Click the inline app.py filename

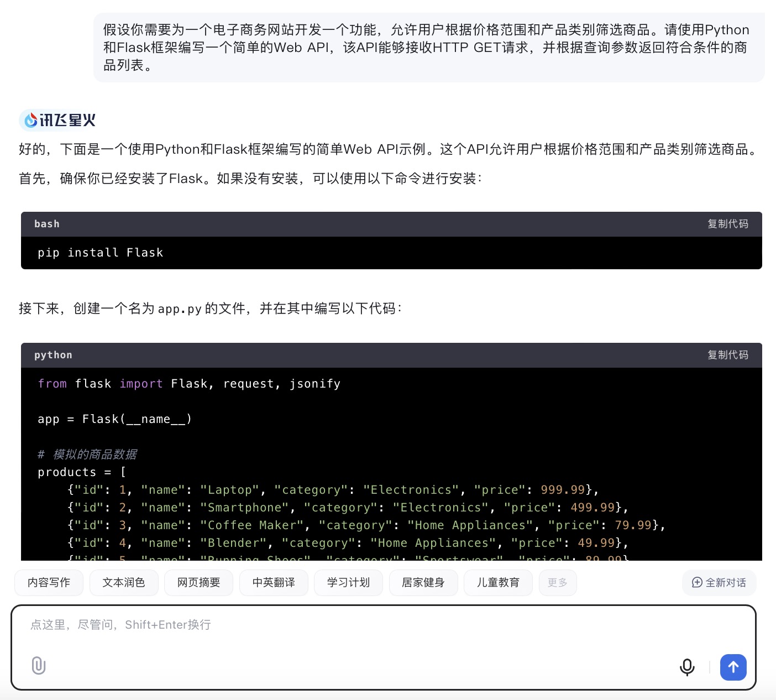tap(180, 309)
